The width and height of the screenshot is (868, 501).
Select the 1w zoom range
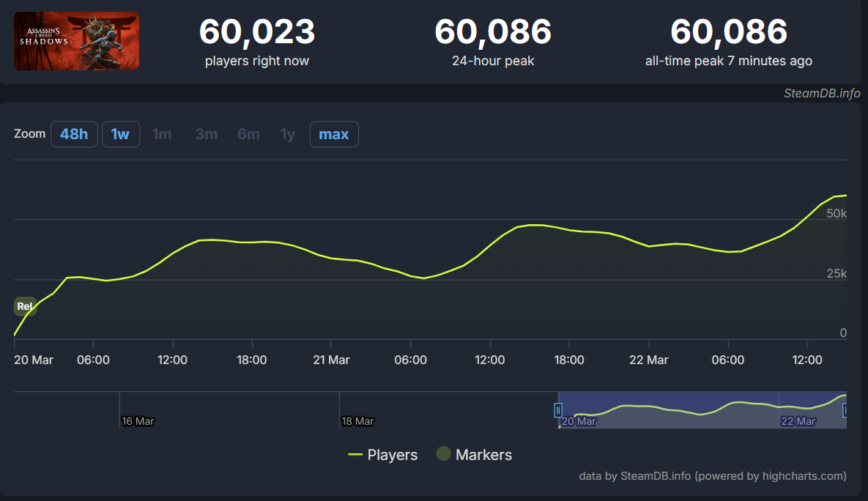point(121,134)
